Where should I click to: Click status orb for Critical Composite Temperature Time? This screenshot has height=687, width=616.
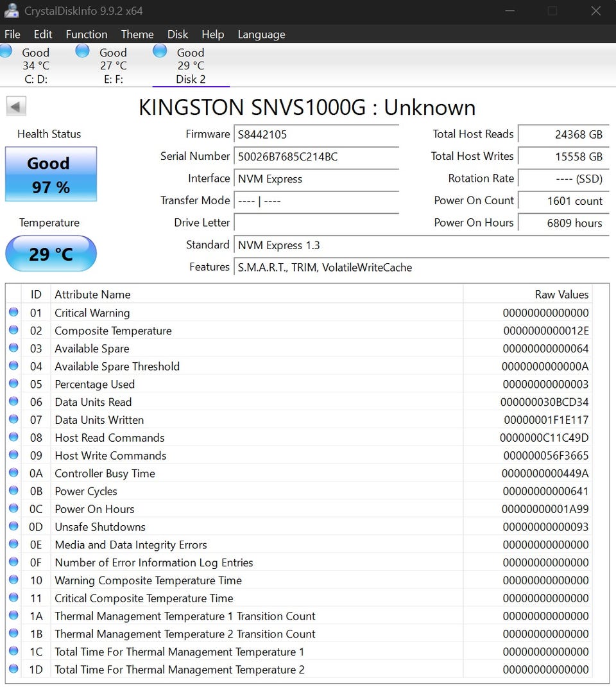pos(13,598)
